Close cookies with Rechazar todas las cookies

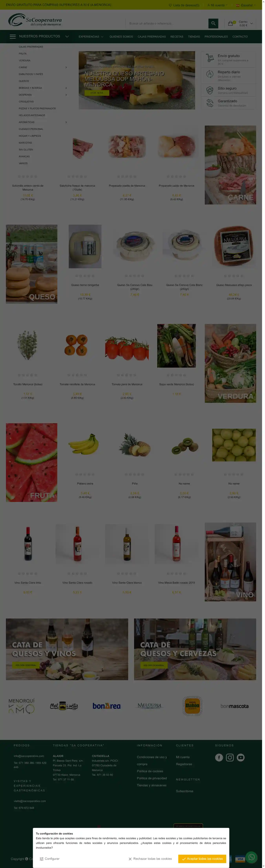[x=150, y=859]
